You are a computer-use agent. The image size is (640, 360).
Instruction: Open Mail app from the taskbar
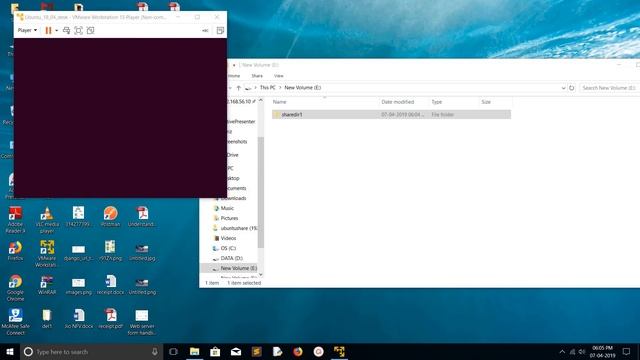[236, 351]
